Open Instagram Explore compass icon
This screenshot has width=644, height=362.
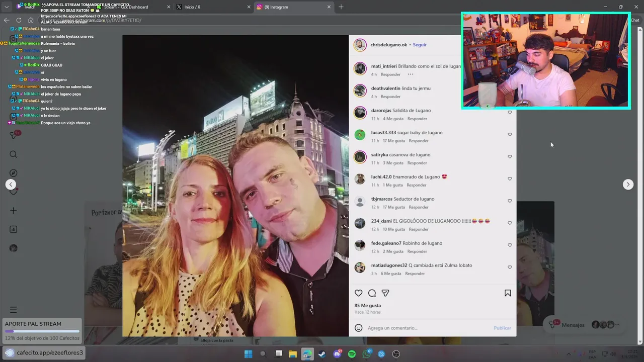pyautogui.click(x=14, y=173)
